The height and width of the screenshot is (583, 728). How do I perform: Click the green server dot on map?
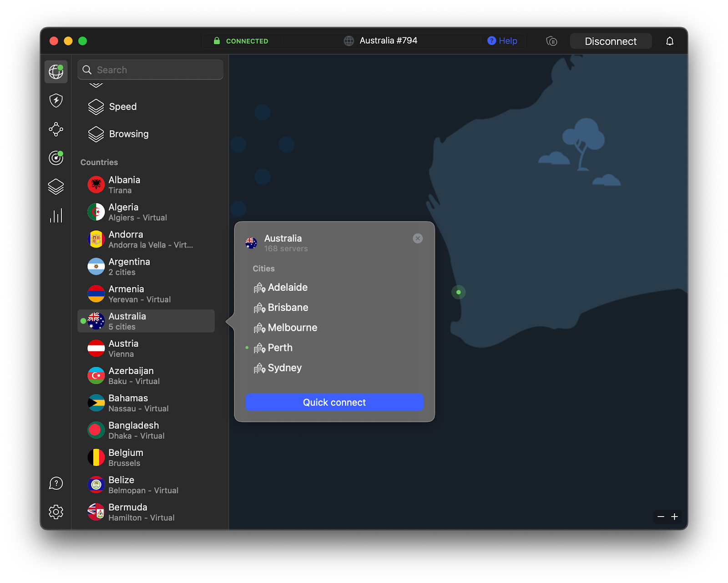[x=459, y=292]
